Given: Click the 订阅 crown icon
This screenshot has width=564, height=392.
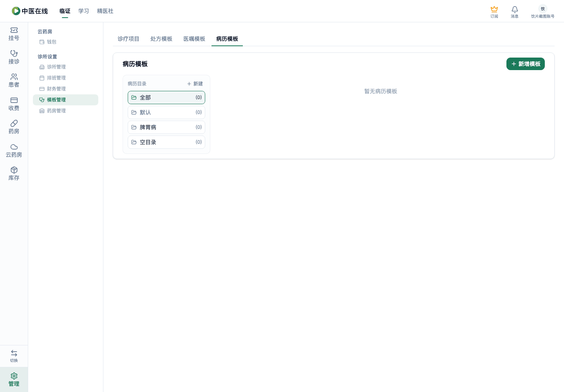Looking at the screenshot, I should point(494,9).
